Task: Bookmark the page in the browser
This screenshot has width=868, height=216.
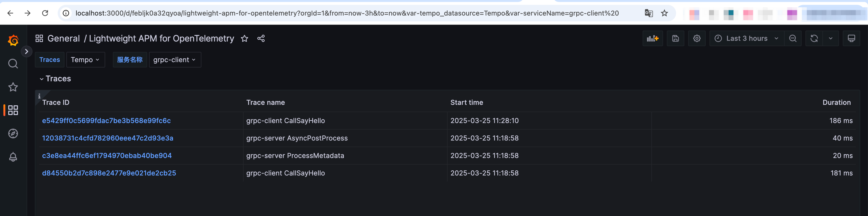Action: pos(664,13)
